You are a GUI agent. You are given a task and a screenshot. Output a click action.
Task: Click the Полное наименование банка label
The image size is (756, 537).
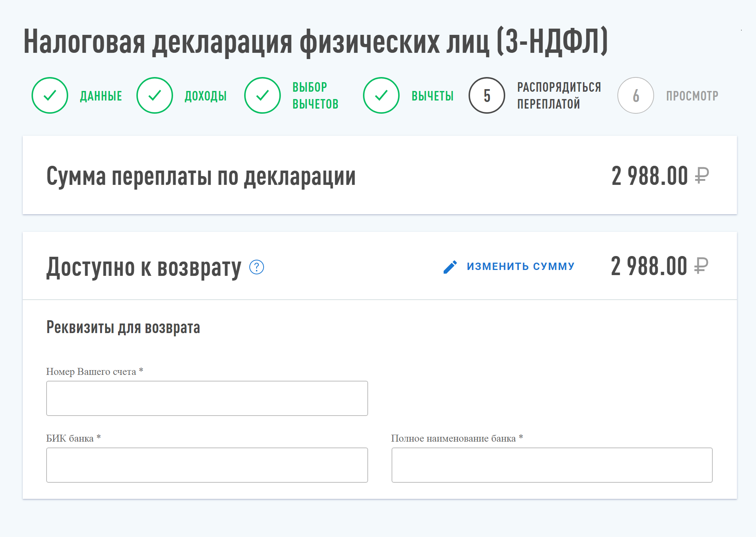(457, 438)
